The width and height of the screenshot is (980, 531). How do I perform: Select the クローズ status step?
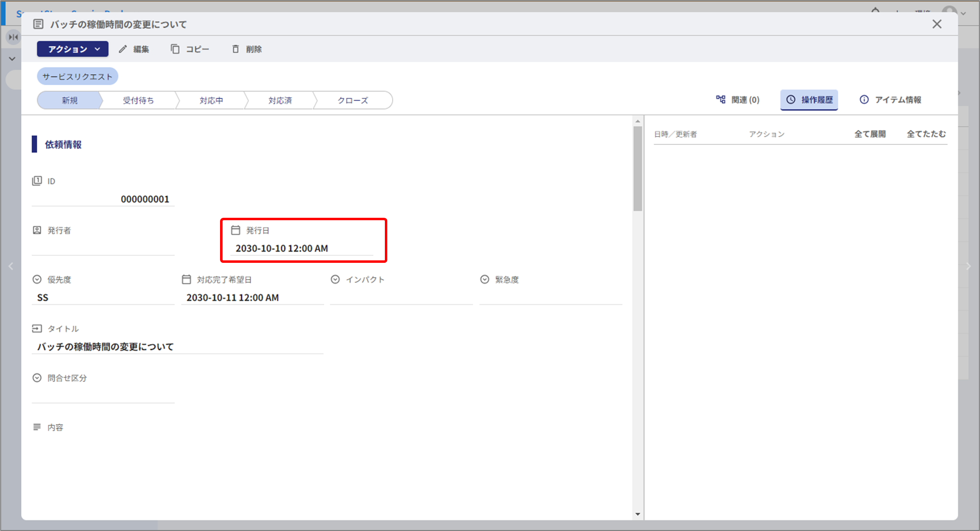tap(353, 100)
